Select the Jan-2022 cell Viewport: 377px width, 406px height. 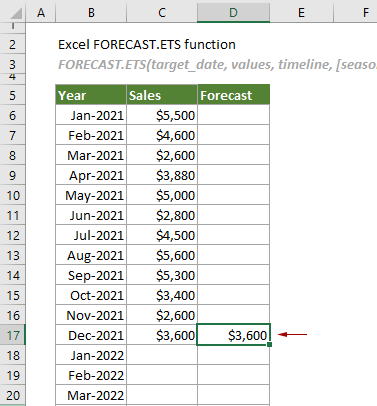point(91,355)
